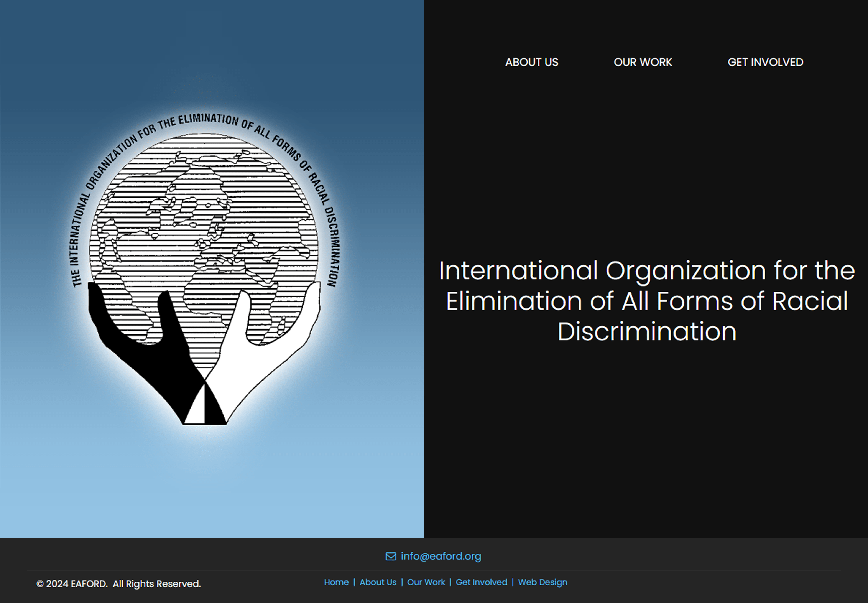Open the About Us footer link
868x603 pixels.
pos(378,582)
